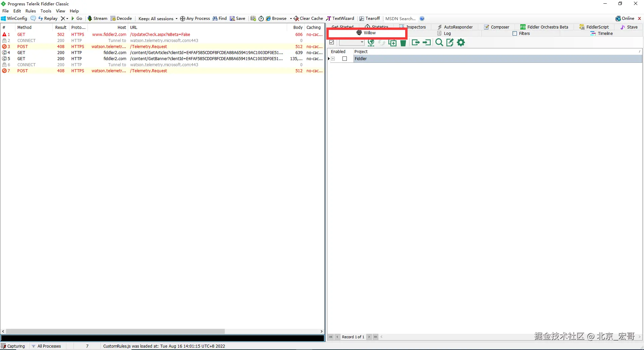Toggle the Willow enable checkbox in toolbar
This screenshot has width=644, height=350.
pyautogui.click(x=332, y=42)
